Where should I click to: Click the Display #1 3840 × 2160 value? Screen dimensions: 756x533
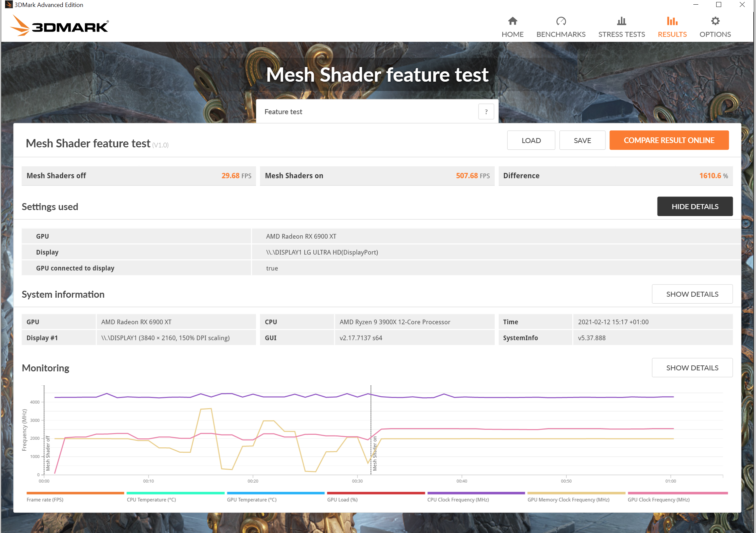click(x=165, y=338)
